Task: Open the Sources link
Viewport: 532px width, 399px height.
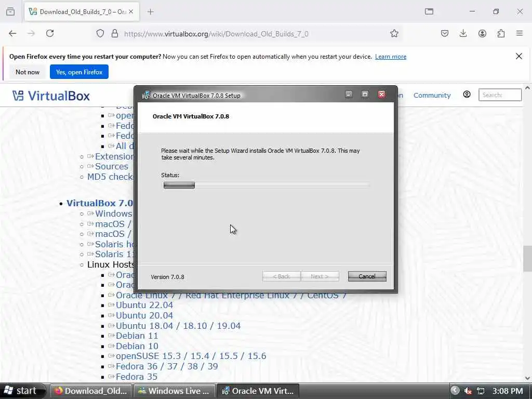Action: point(111,167)
